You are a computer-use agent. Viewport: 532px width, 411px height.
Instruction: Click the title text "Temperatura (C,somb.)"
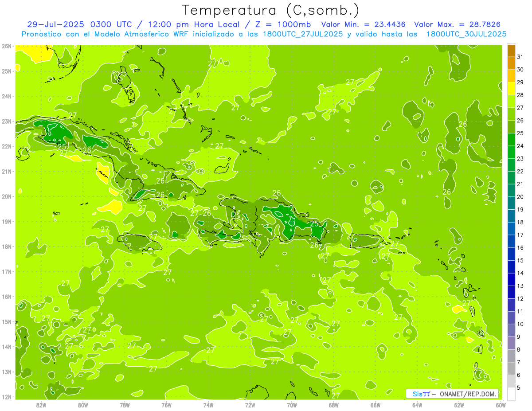pos(271,10)
